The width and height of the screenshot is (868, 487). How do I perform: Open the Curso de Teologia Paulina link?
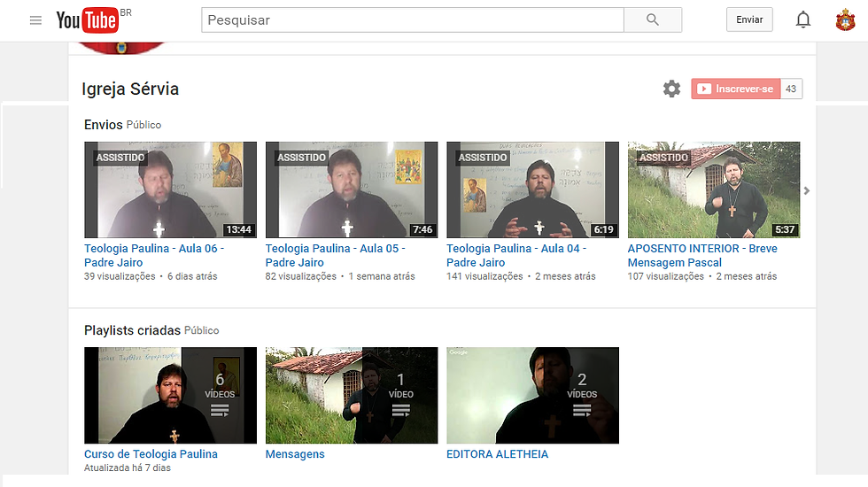tap(151, 453)
